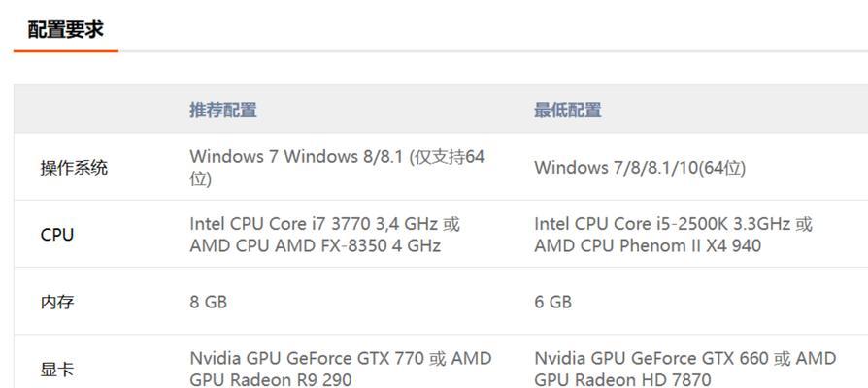Select the 配置要求 tab
The height and width of the screenshot is (388, 868).
click(65, 29)
